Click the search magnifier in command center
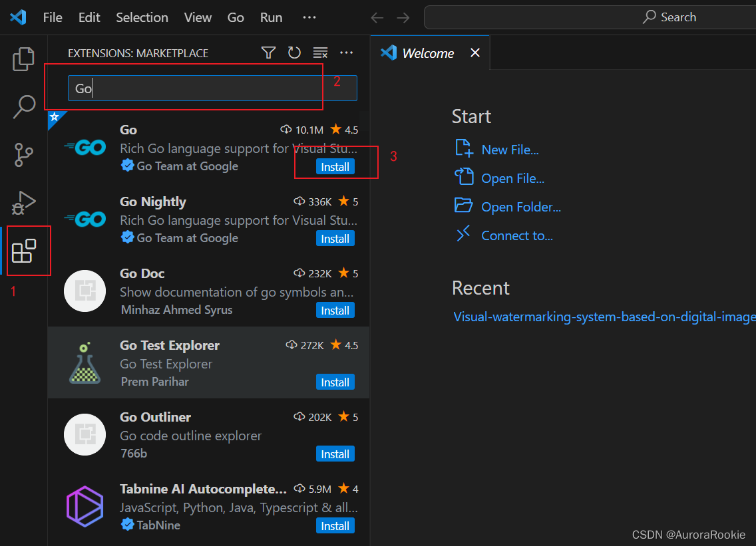The width and height of the screenshot is (756, 546). point(650,17)
